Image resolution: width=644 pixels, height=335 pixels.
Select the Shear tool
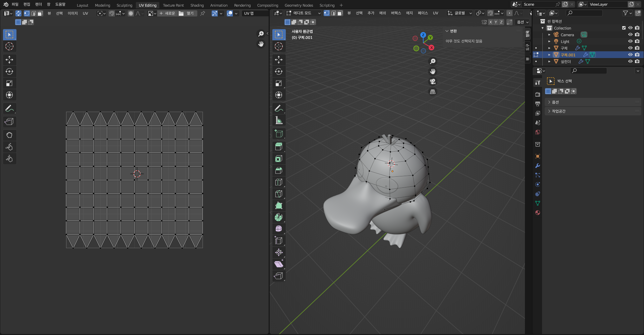279,264
